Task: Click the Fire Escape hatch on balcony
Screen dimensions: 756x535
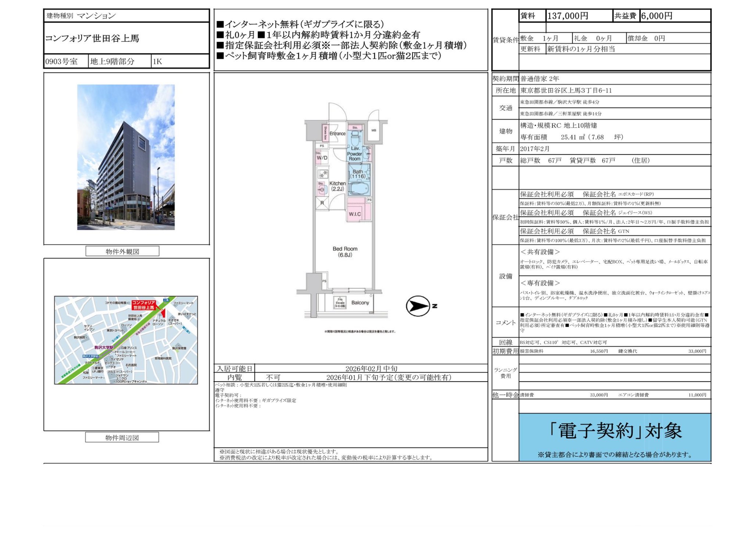Action: [340, 302]
